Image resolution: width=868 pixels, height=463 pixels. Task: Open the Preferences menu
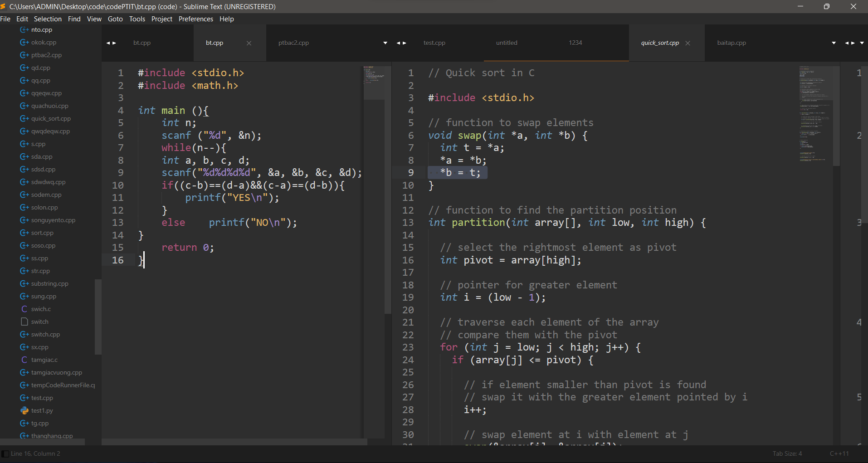point(195,19)
